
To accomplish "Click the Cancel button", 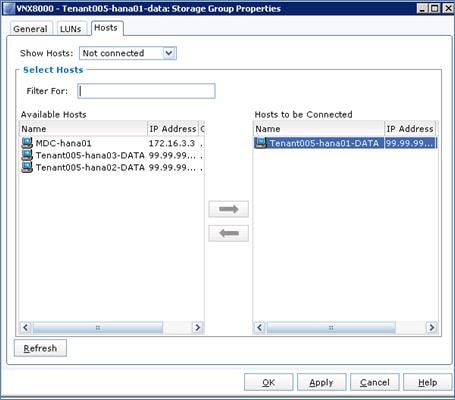I will 375,382.
